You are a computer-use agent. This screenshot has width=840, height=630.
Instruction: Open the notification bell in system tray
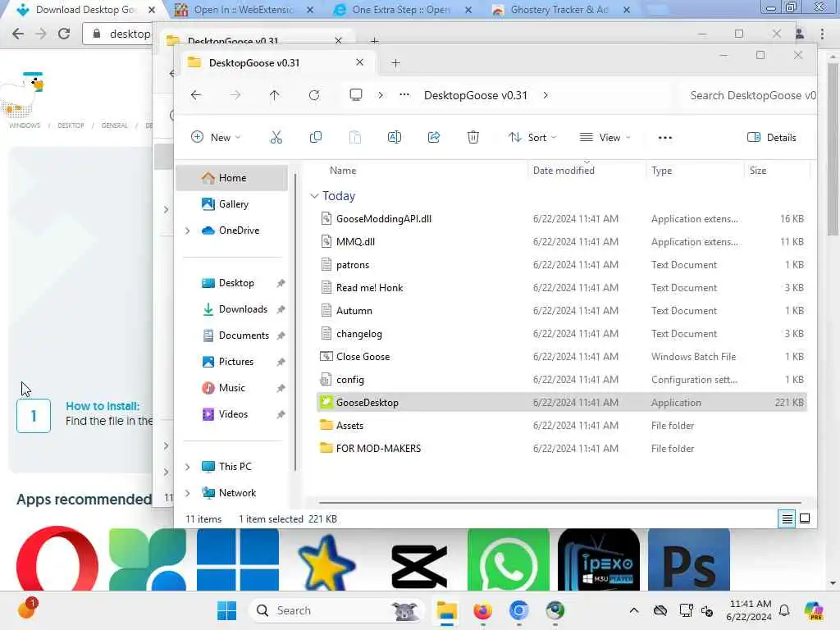pyautogui.click(x=784, y=610)
